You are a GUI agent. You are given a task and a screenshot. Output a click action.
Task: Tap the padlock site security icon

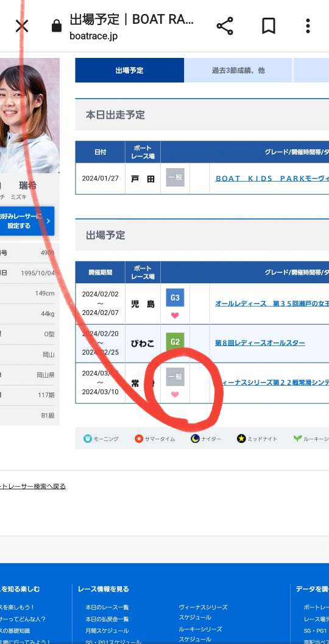57,26
